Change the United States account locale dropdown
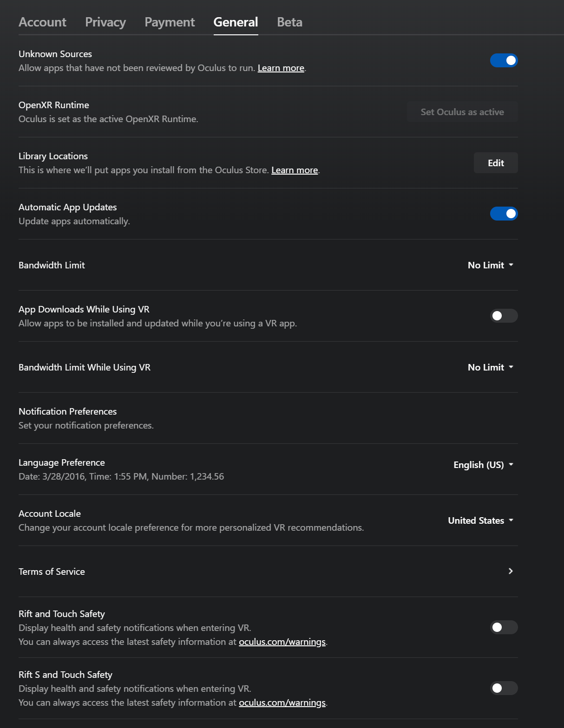The width and height of the screenshot is (564, 728). click(481, 520)
